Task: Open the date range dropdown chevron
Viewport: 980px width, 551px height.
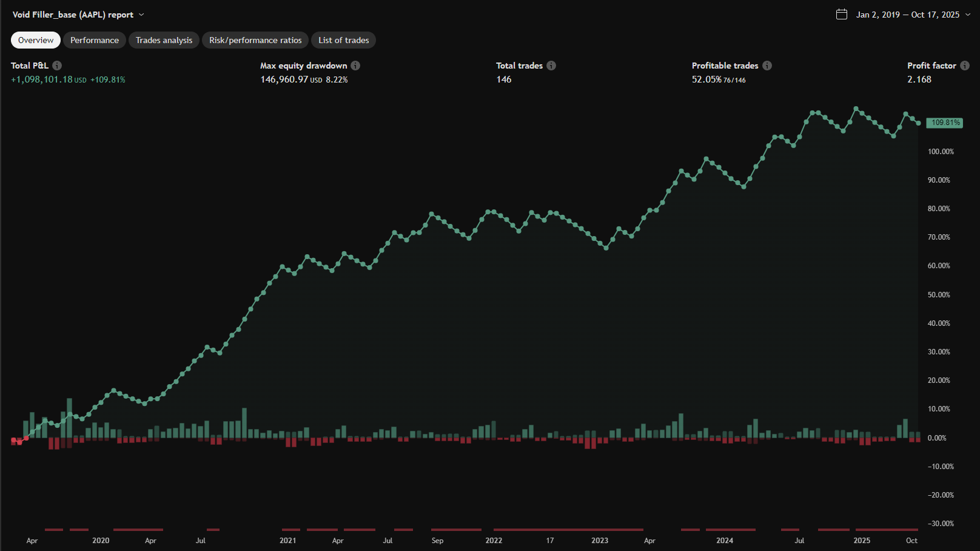Action: [x=968, y=15]
